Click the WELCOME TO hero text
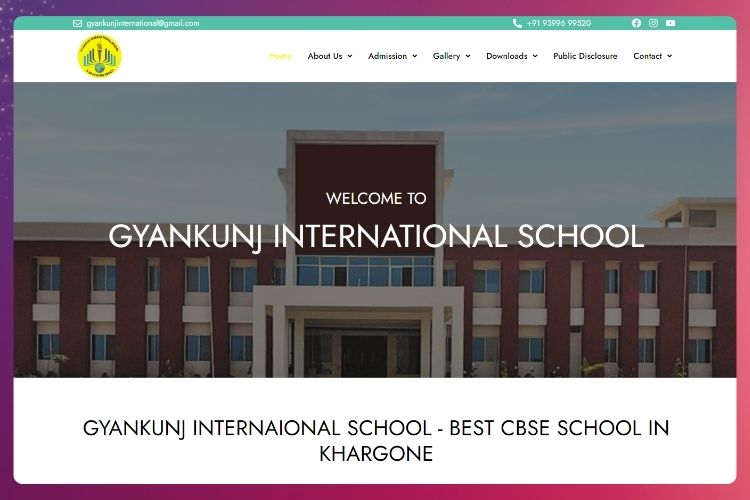The image size is (750, 500). (x=376, y=198)
